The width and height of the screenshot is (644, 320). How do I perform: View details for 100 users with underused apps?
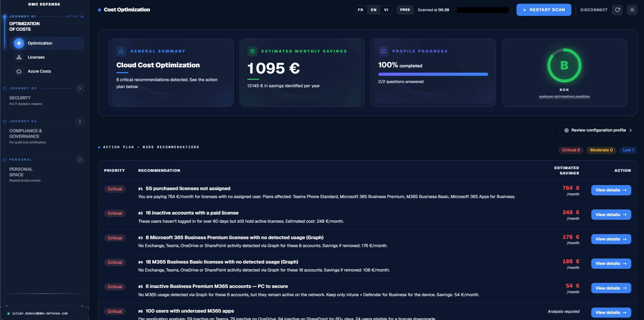click(611, 313)
